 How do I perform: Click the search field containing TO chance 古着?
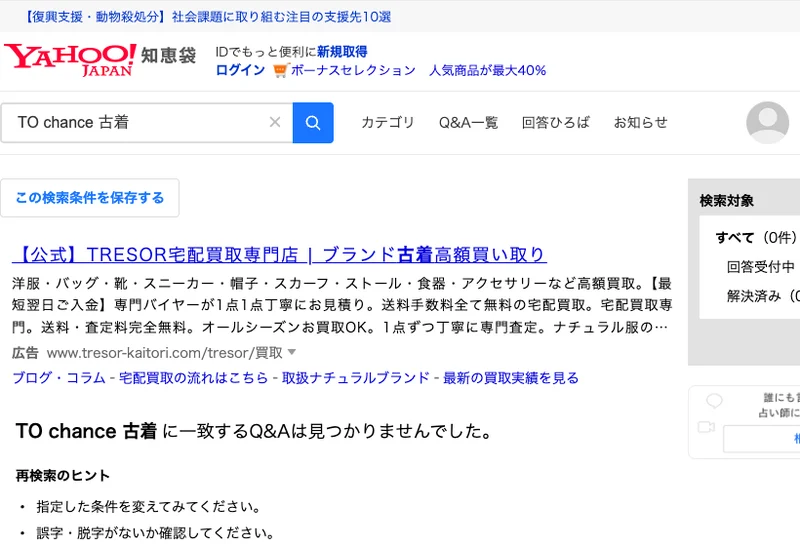[146, 122]
